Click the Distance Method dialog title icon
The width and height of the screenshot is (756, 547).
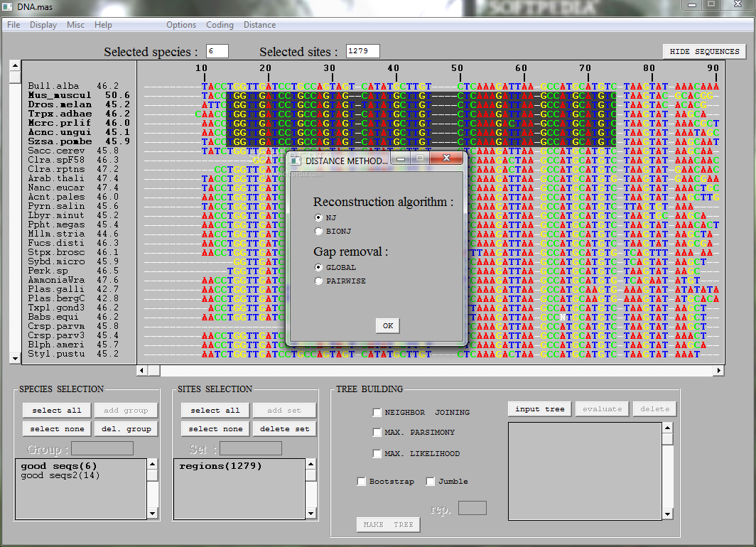coord(296,161)
